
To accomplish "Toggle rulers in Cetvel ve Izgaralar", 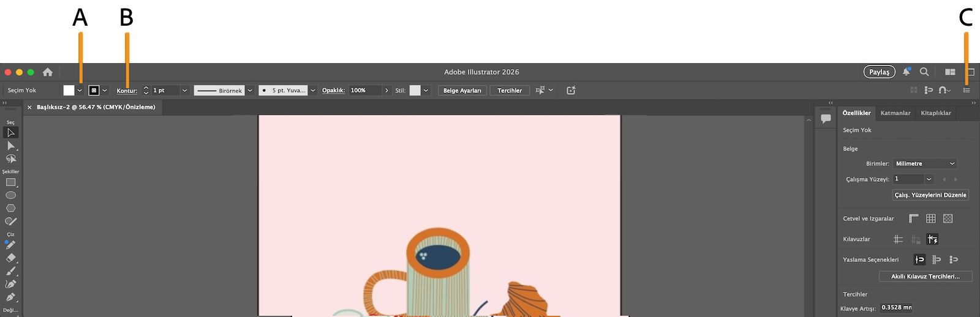I will 914,218.
